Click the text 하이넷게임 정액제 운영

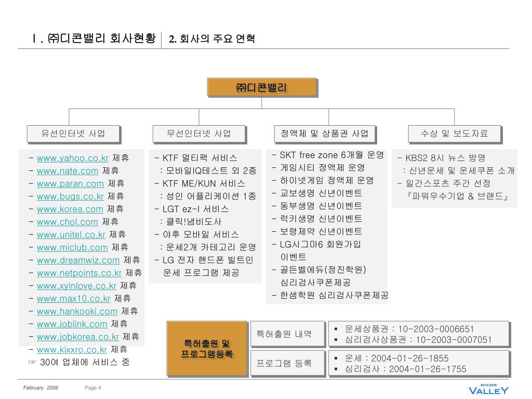click(327, 181)
